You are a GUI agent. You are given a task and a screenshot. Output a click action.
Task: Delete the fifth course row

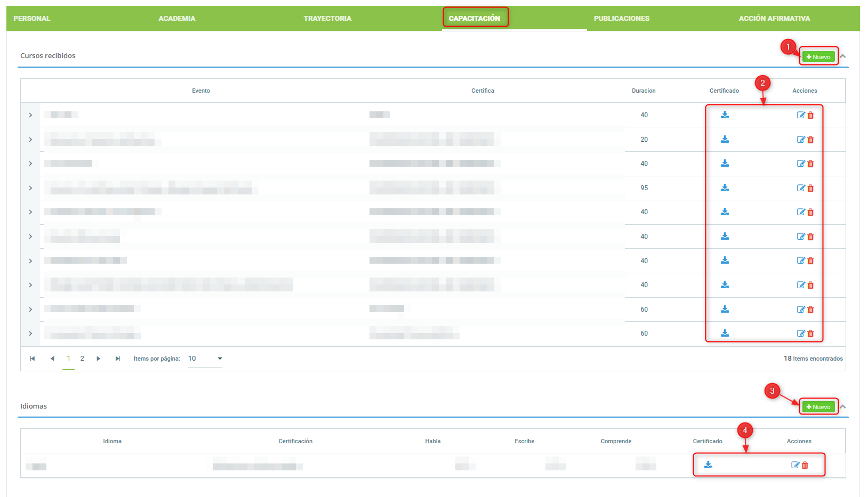click(810, 212)
